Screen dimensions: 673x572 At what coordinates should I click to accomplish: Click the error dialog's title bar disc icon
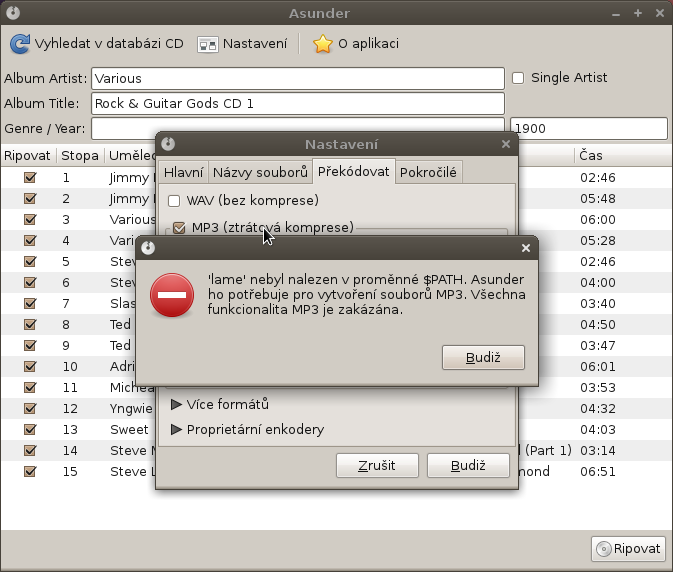148,248
